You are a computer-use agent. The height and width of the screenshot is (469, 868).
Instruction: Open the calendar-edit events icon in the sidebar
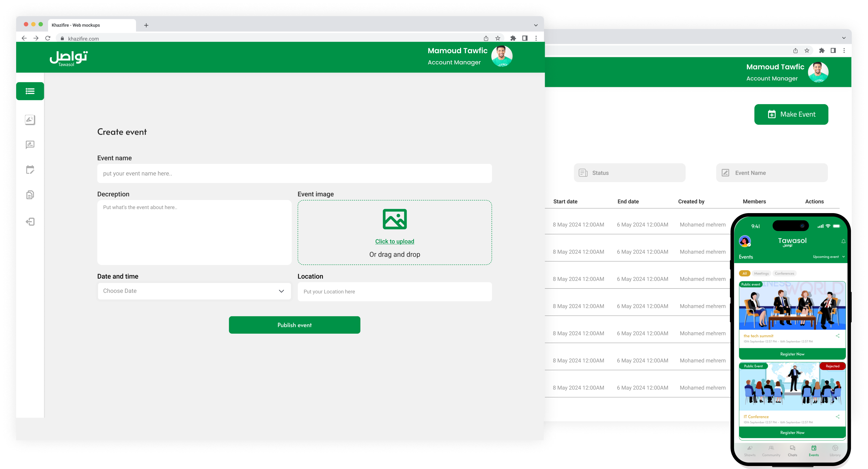coord(30,170)
